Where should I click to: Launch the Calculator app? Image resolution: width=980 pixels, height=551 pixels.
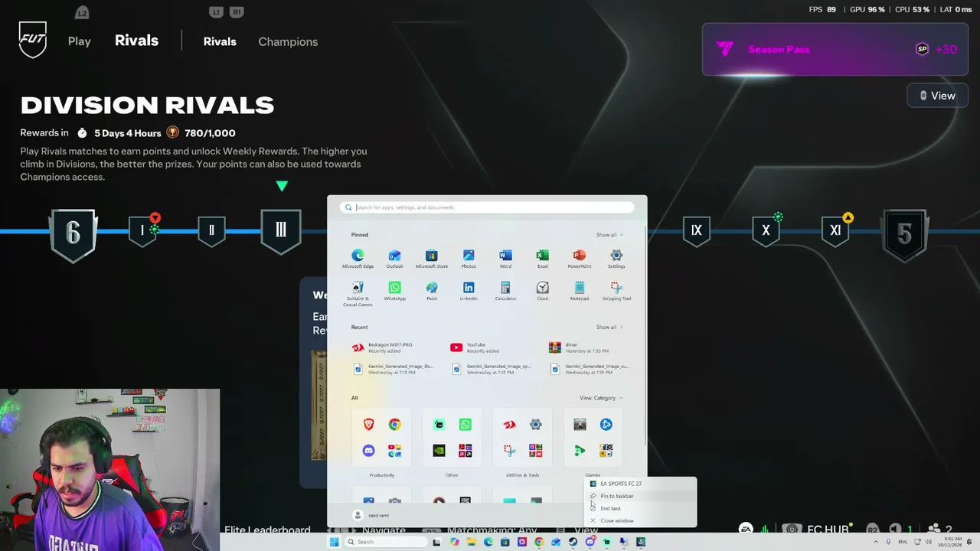505,291
